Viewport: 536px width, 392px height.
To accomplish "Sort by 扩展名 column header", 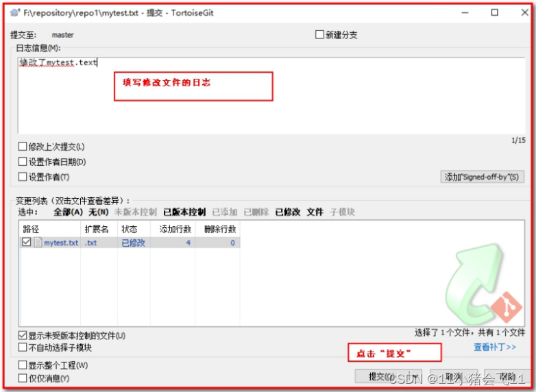I will [x=99, y=229].
